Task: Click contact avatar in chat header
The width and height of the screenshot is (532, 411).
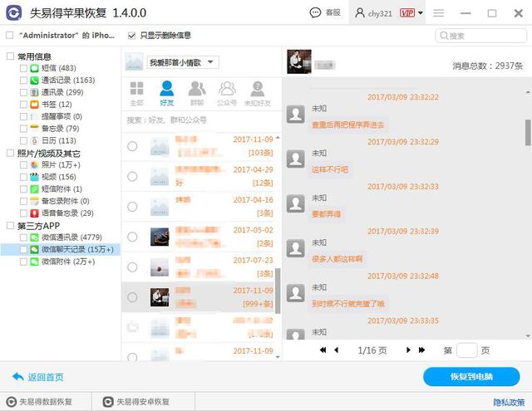Action: (x=299, y=61)
